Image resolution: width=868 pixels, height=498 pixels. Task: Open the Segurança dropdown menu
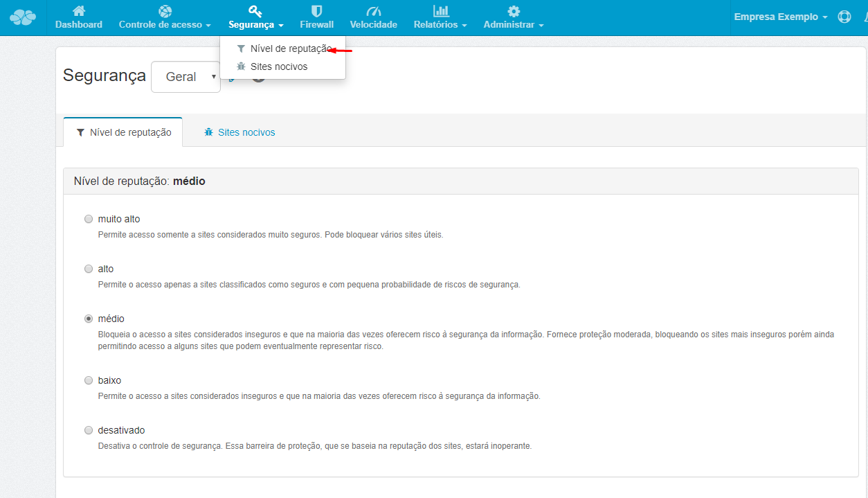click(255, 24)
